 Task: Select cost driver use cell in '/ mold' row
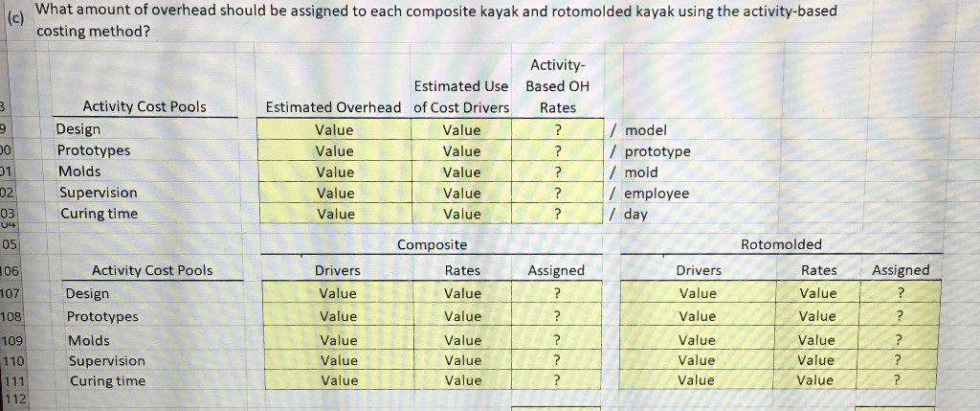(x=461, y=172)
